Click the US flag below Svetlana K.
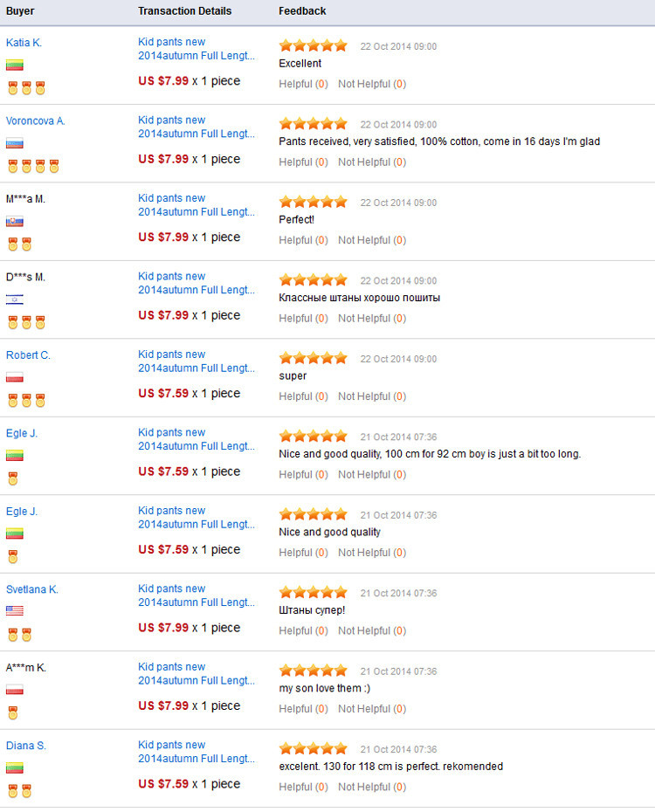 point(15,611)
